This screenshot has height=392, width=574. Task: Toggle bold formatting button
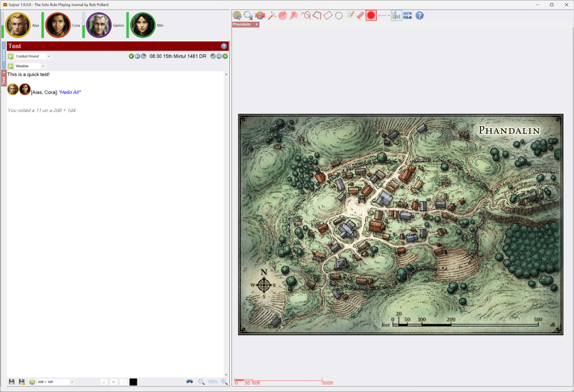point(113,382)
